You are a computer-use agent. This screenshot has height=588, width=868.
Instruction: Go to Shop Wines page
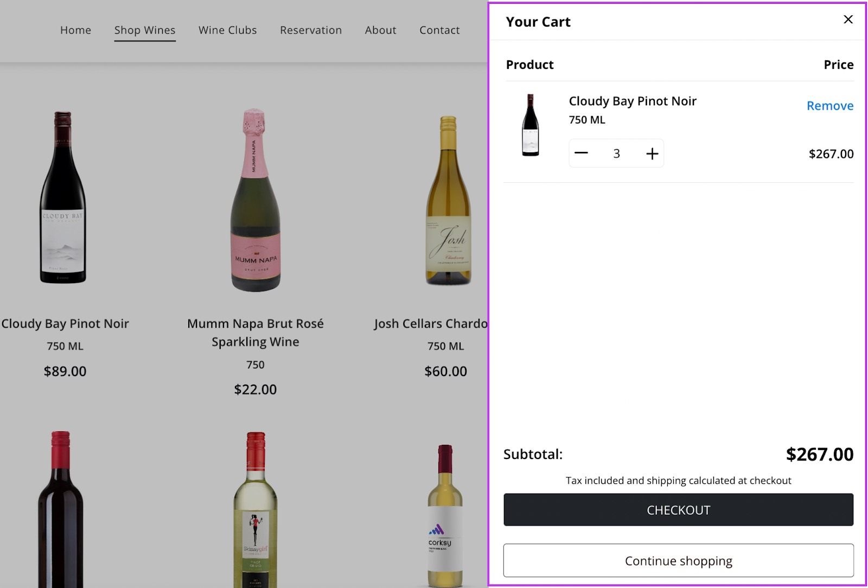[x=145, y=30]
